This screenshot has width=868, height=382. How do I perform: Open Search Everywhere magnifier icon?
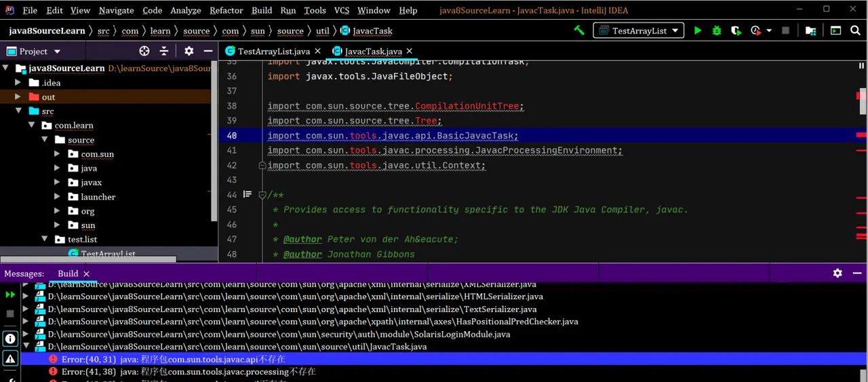[855, 31]
